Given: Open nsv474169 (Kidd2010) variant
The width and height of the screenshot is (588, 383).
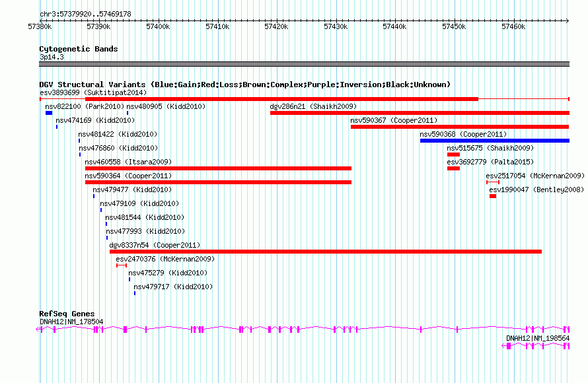Looking at the screenshot, I should click(x=95, y=120).
